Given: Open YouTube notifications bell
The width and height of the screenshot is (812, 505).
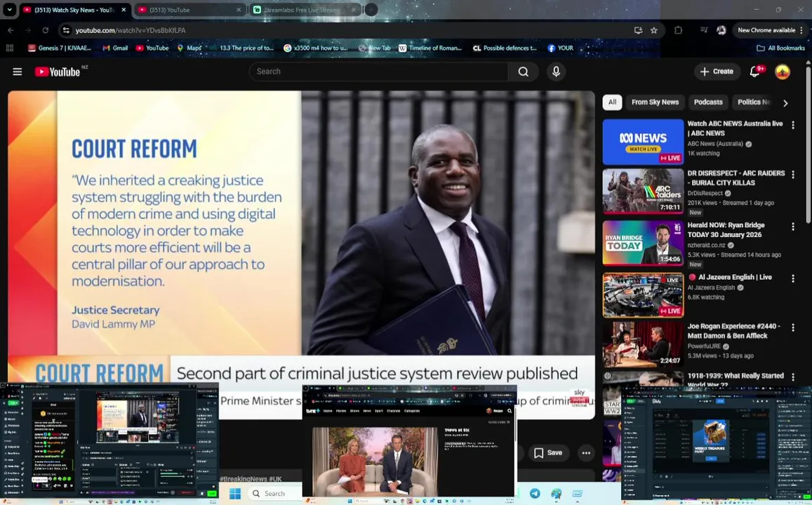Looking at the screenshot, I should click(x=756, y=72).
